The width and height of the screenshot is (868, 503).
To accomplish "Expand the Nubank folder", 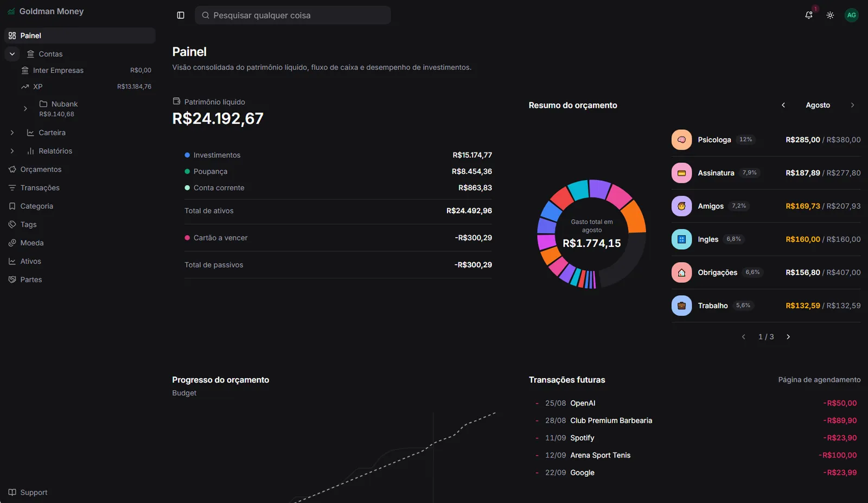I will coord(25,109).
